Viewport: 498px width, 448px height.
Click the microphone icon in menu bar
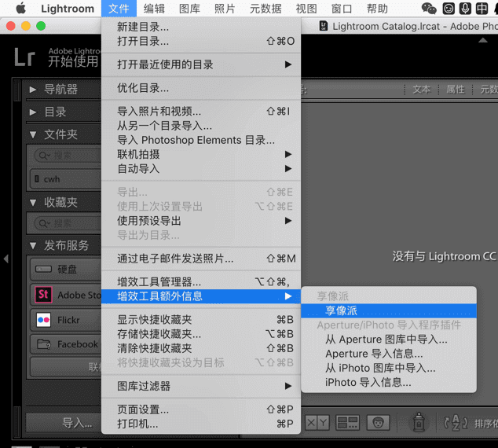465,9
